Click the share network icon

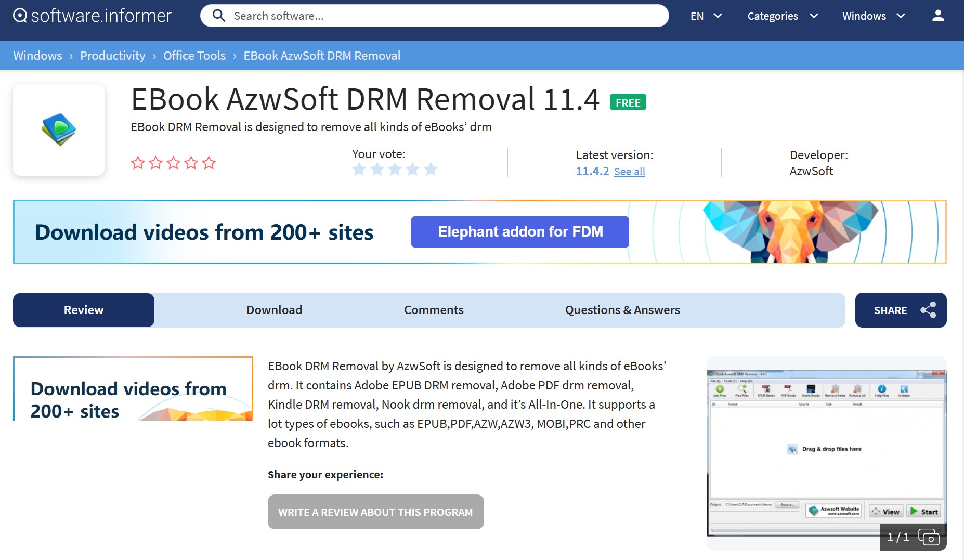(x=928, y=310)
